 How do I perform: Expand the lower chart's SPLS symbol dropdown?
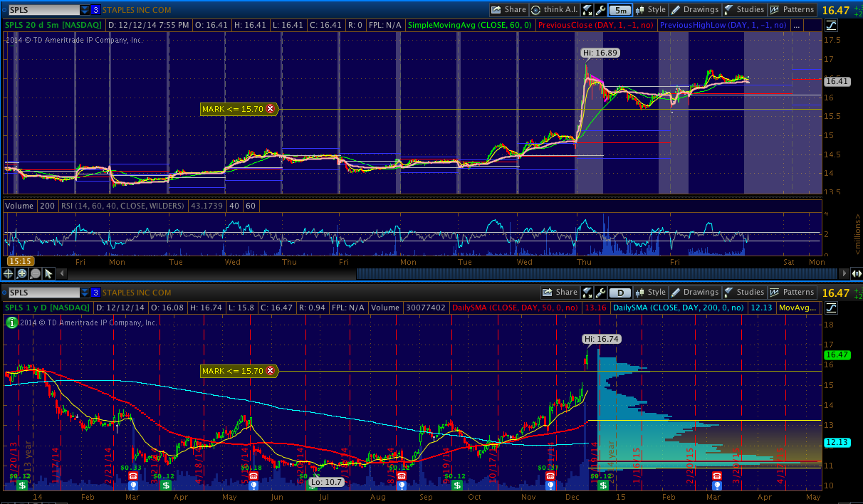(x=85, y=293)
